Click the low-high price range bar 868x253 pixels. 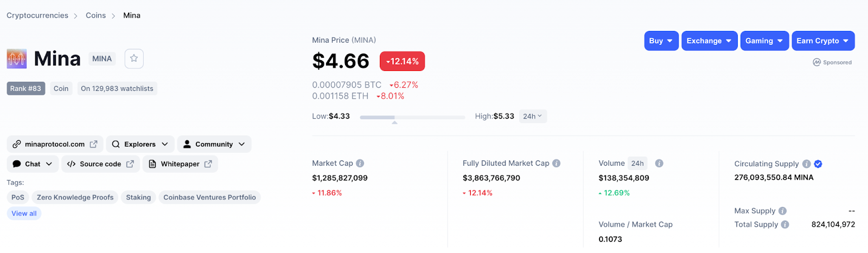click(x=412, y=117)
